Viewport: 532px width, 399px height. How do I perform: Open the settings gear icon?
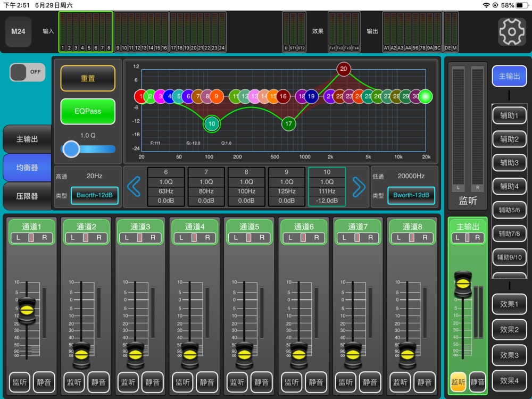click(x=512, y=31)
